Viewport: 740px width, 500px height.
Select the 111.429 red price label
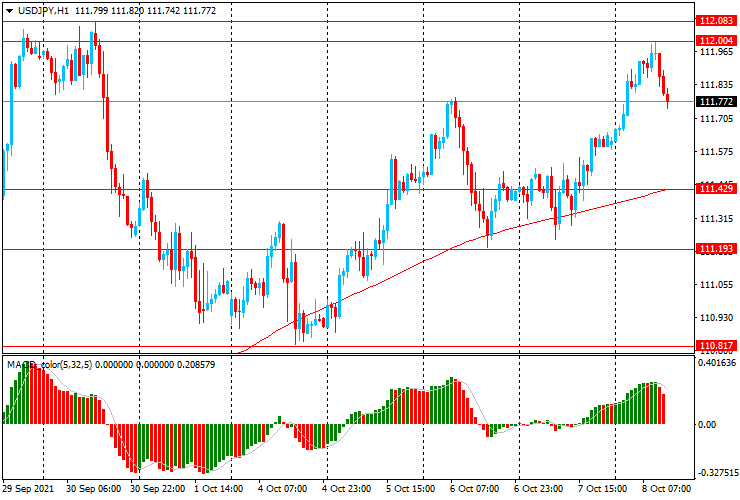point(716,189)
